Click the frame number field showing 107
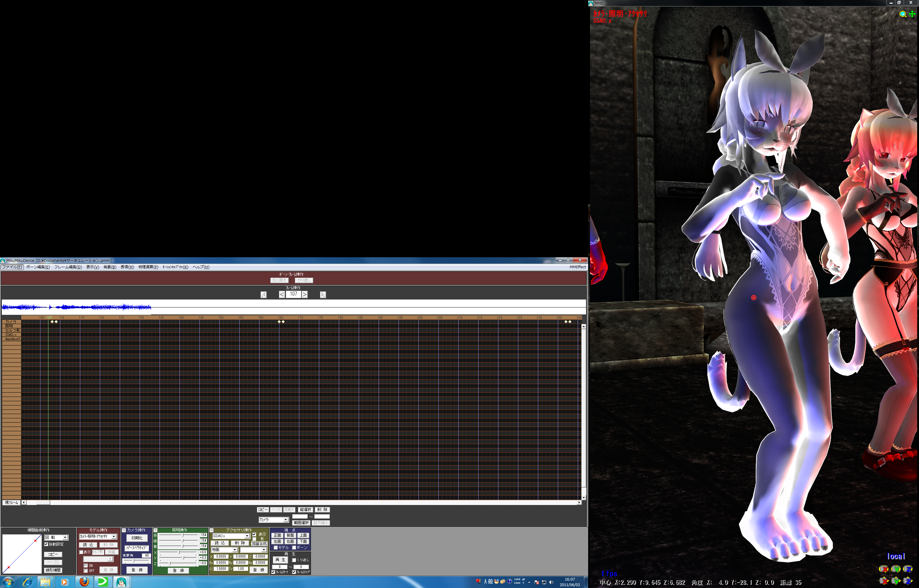Image resolution: width=919 pixels, height=588 pixels. click(x=293, y=294)
